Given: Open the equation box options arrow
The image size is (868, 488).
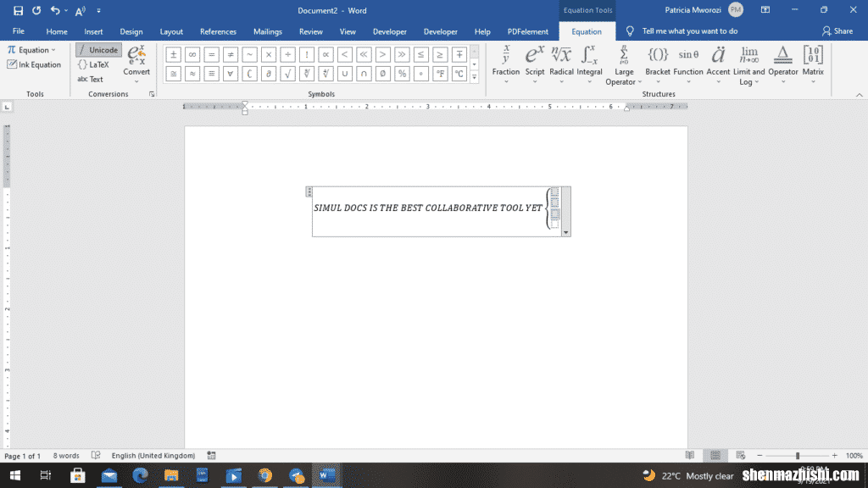Looking at the screenshot, I should click(x=565, y=233).
